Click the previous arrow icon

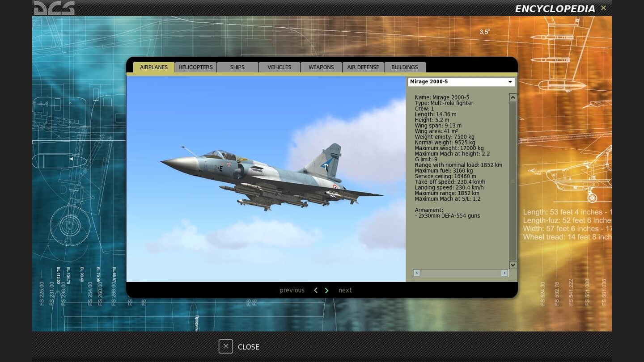coord(316,290)
